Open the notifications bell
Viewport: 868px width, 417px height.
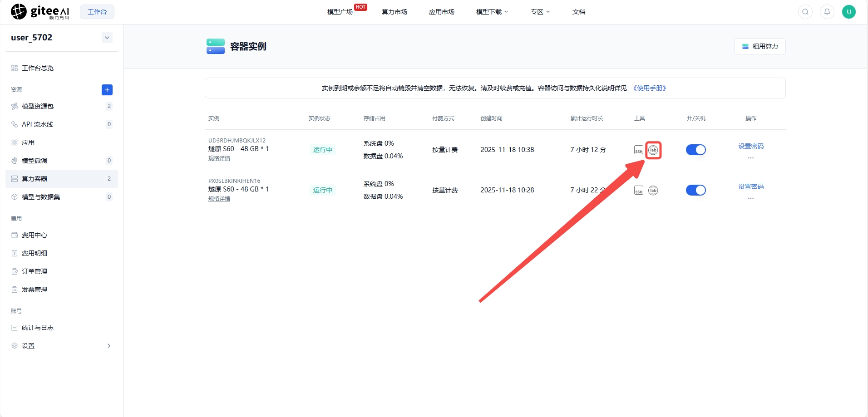coord(827,12)
